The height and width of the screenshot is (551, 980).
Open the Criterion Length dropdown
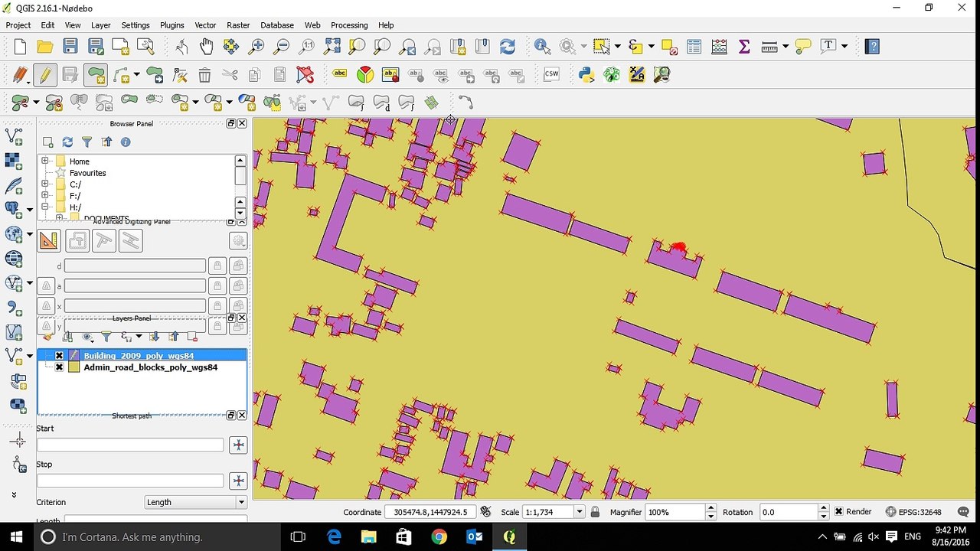click(x=196, y=502)
